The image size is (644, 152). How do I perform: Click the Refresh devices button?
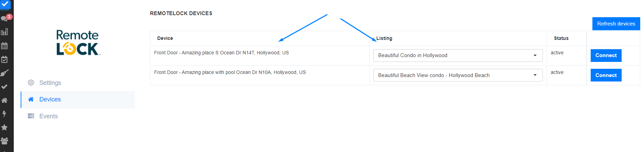616,24
